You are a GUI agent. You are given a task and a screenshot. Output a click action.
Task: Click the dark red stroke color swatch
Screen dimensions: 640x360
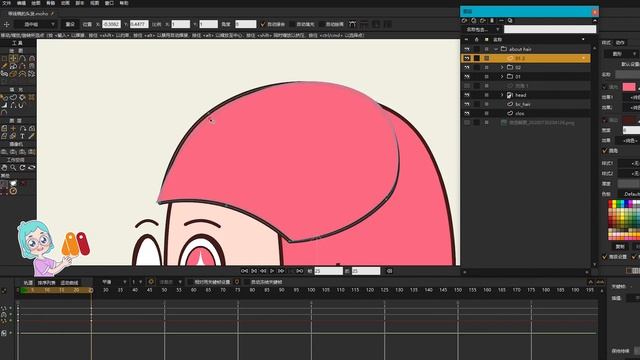coord(629,120)
